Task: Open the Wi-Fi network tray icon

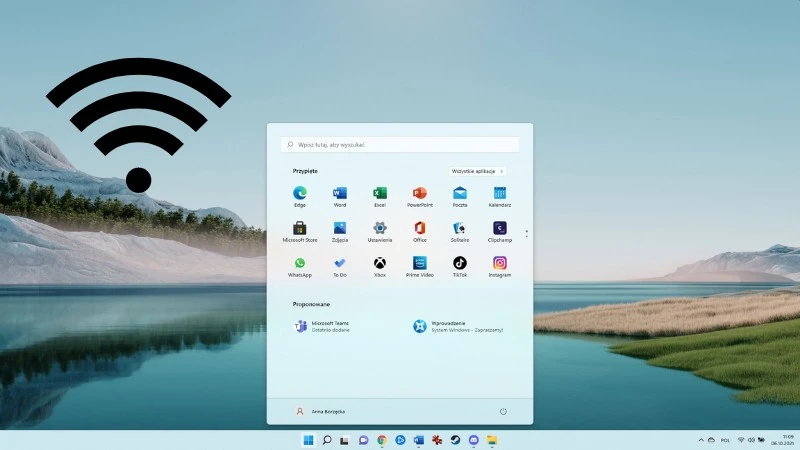Action: pyautogui.click(x=741, y=440)
